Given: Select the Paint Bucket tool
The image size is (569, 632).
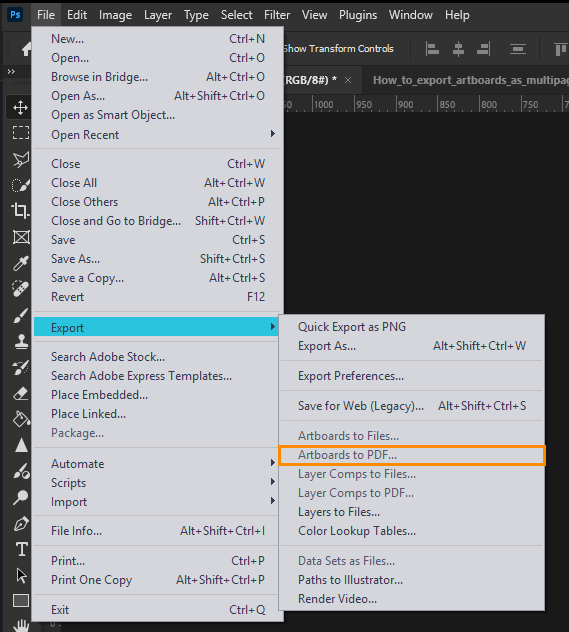Looking at the screenshot, I should [x=21, y=419].
